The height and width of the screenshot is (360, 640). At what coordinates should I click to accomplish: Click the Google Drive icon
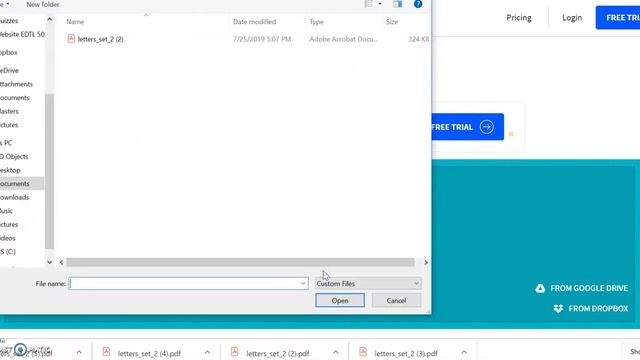540,288
